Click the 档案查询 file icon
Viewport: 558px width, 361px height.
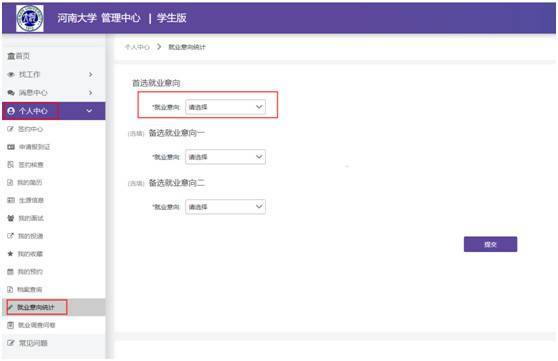[10, 289]
